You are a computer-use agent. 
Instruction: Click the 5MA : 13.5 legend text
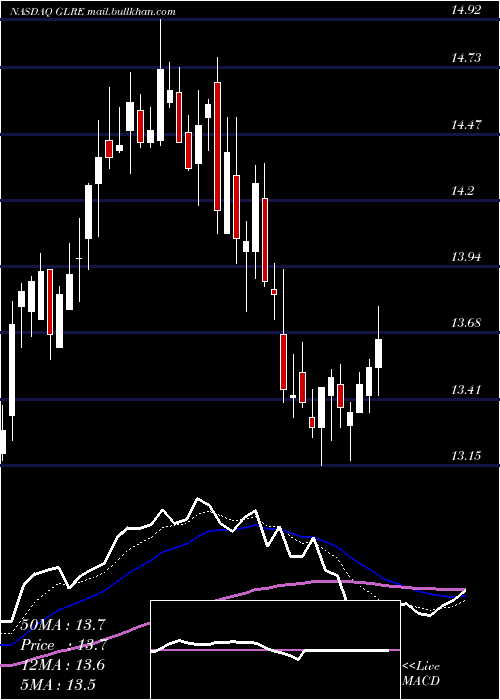pos(58,684)
